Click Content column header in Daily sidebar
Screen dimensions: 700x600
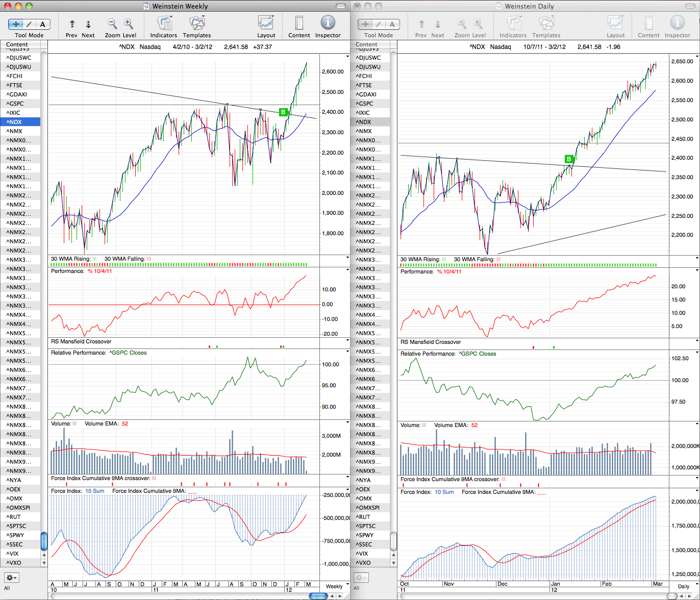(370, 44)
